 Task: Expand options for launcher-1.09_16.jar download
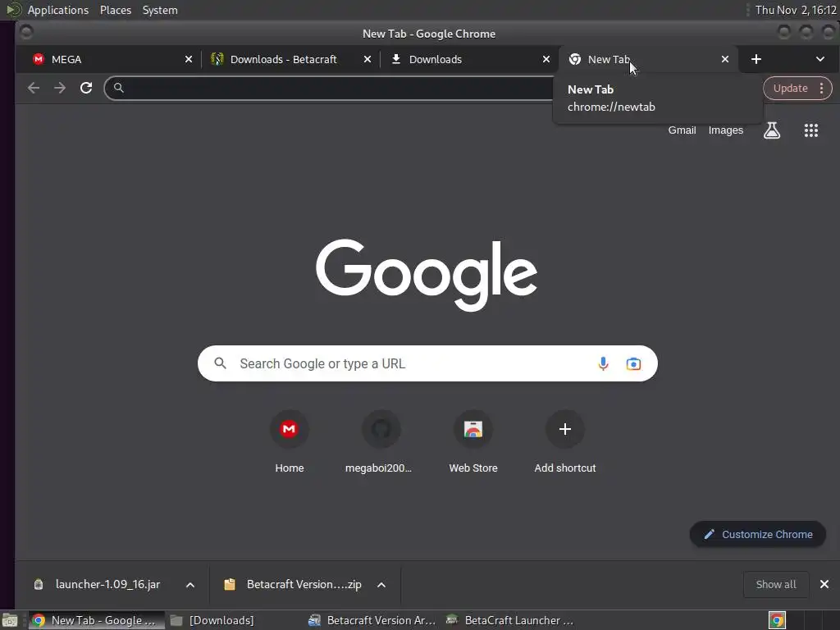coord(190,584)
